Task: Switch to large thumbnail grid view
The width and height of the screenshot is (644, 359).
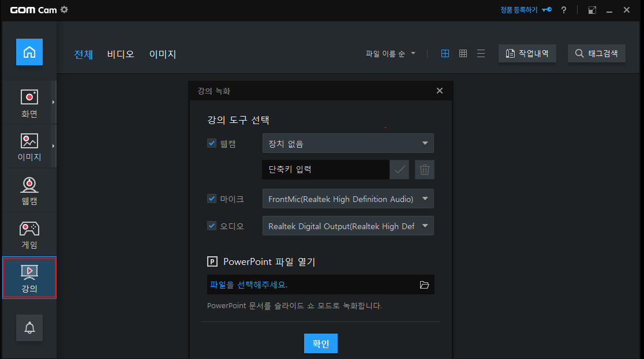Action: tap(445, 54)
